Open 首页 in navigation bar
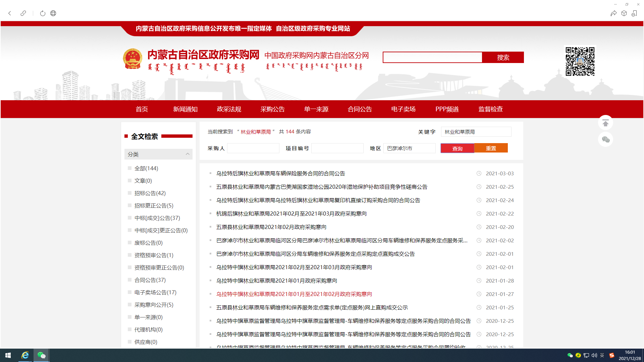The image size is (644, 362). tap(142, 109)
